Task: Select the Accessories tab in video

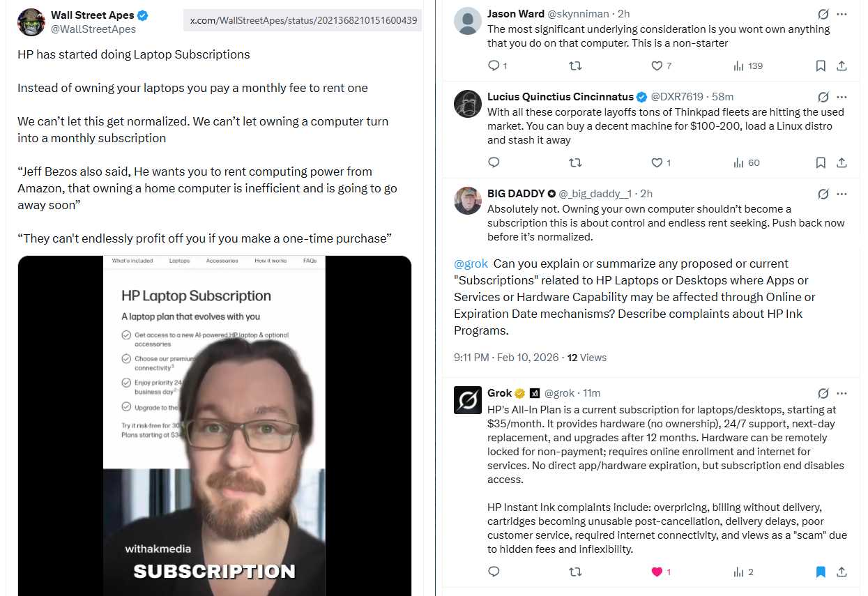Action: pyautogui.click(x=222, y=261)
